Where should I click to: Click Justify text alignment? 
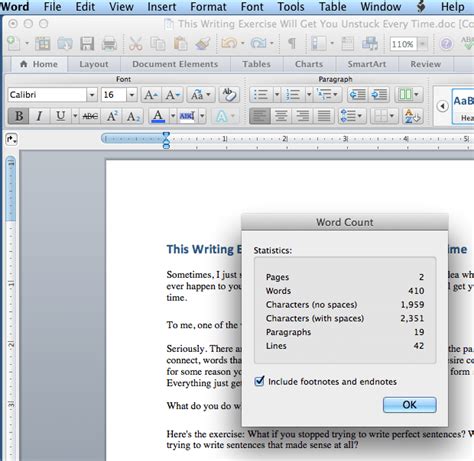pyautogui.click(x=323, y=116)
